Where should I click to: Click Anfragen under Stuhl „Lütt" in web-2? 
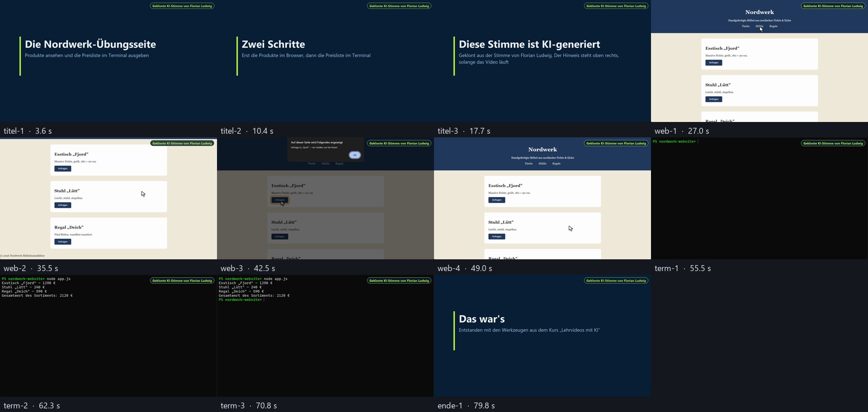pyautogui.click(x=62, y=205)
